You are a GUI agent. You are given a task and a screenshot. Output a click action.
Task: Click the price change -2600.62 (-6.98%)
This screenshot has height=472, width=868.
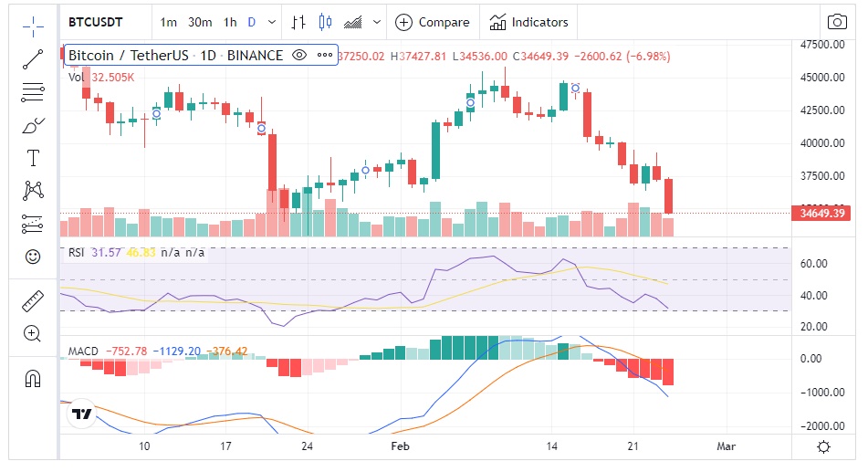pyautogui.click(x=622, y=56)
